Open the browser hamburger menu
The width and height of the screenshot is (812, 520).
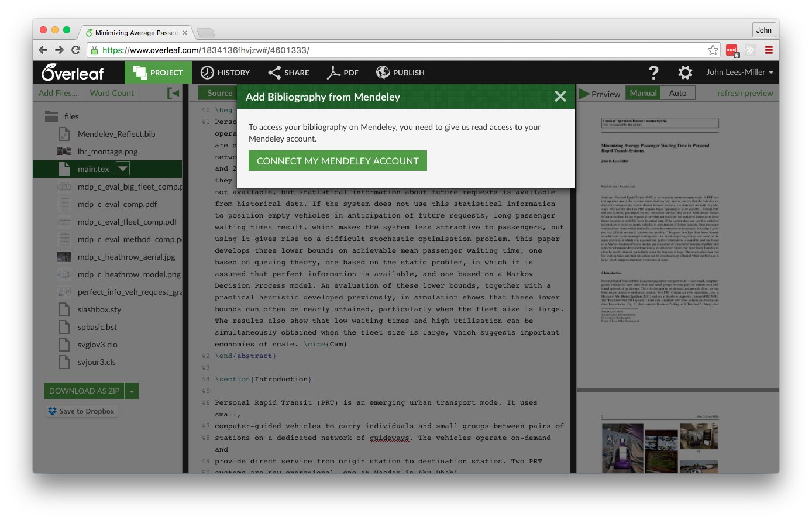(769, 50)
